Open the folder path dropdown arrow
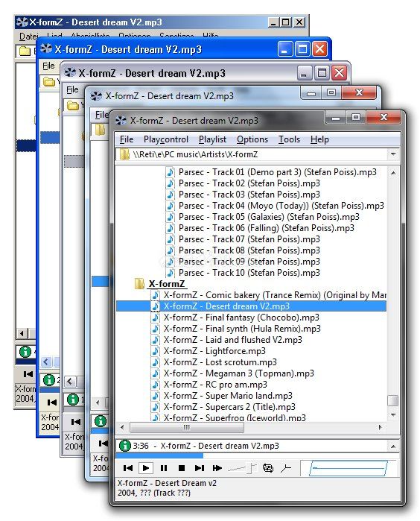The image size is (420, 521). tap(393, 154)
